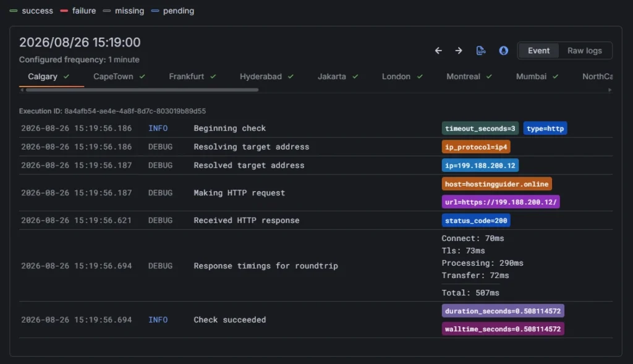Select the Jakarta tab
Screen dimensions: 633x364
(x=338, y=76)
